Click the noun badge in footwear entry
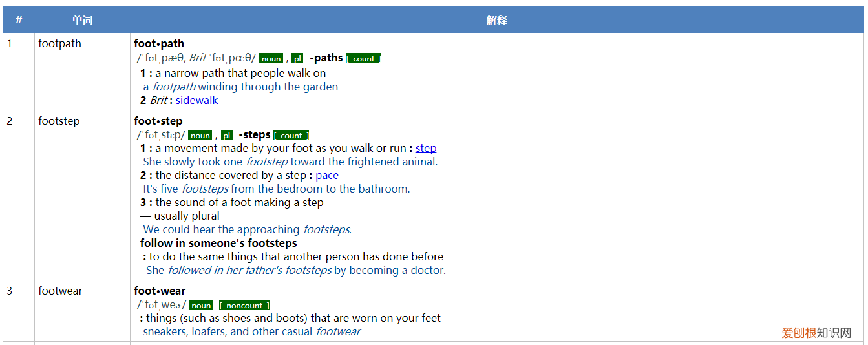The height and width of the screenshot is (345, 868). [x=201, y=306]
